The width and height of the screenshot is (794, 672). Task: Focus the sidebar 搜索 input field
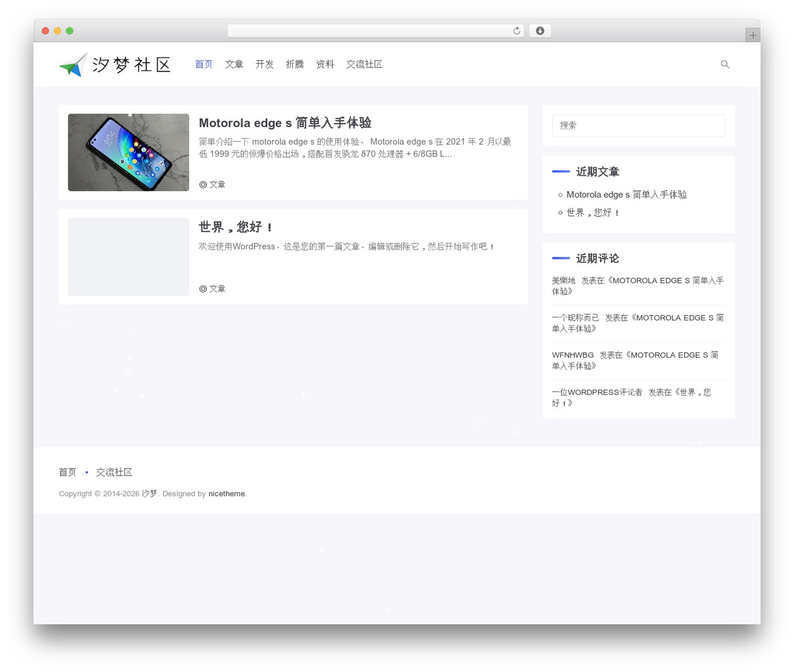click(x=638, y=125)
